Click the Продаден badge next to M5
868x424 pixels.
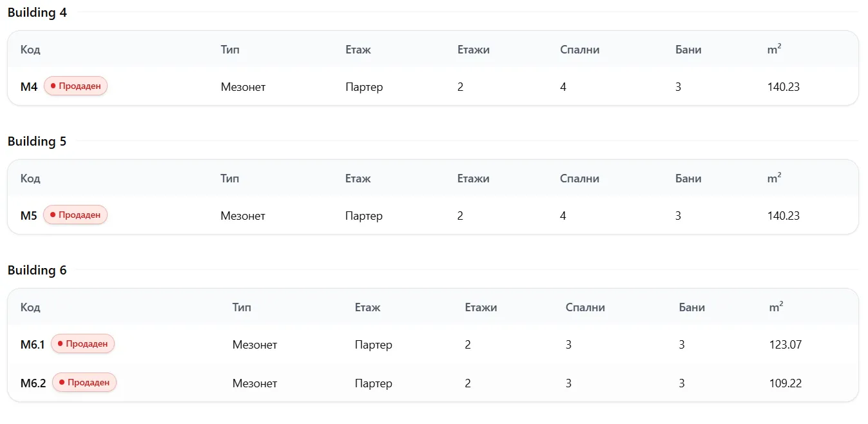tap(75, 215)
